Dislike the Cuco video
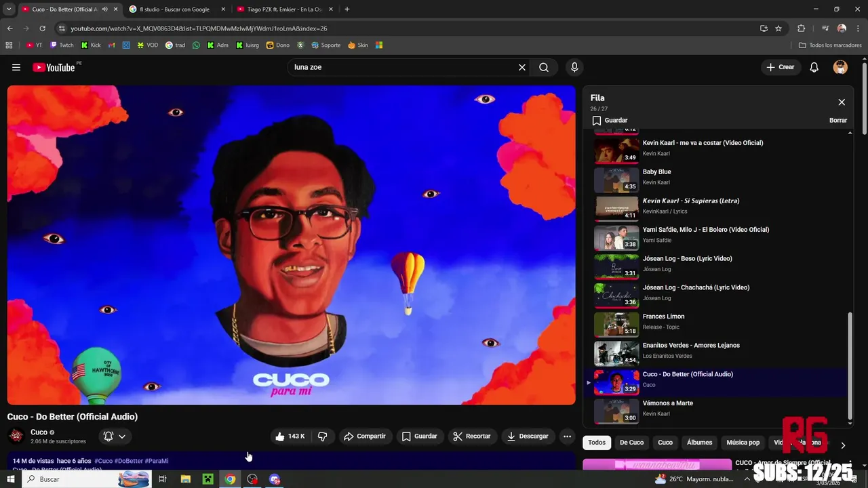 [x=323, y=436]
